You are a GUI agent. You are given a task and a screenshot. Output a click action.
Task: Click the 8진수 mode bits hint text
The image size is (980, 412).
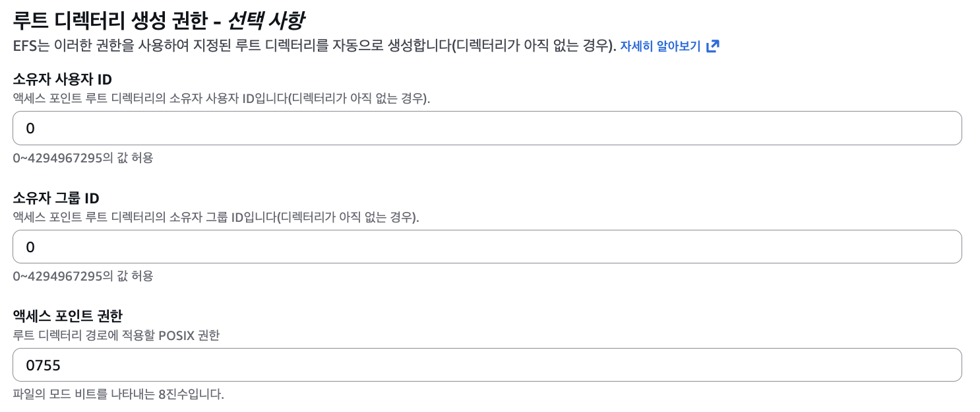click(119, 395)
